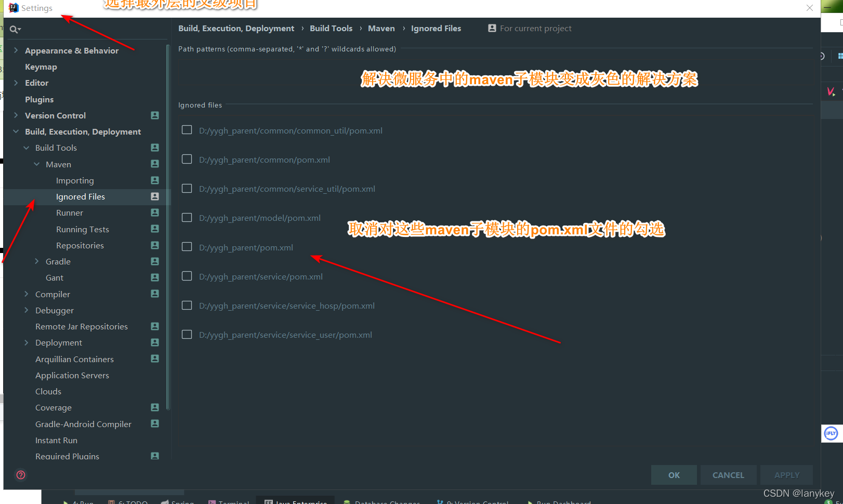Viewport: 843px width, 504px height.
Task: Click Build, Execution, Deployment breadcrumb
Action: pyautogui.click(x=236, y=28)
